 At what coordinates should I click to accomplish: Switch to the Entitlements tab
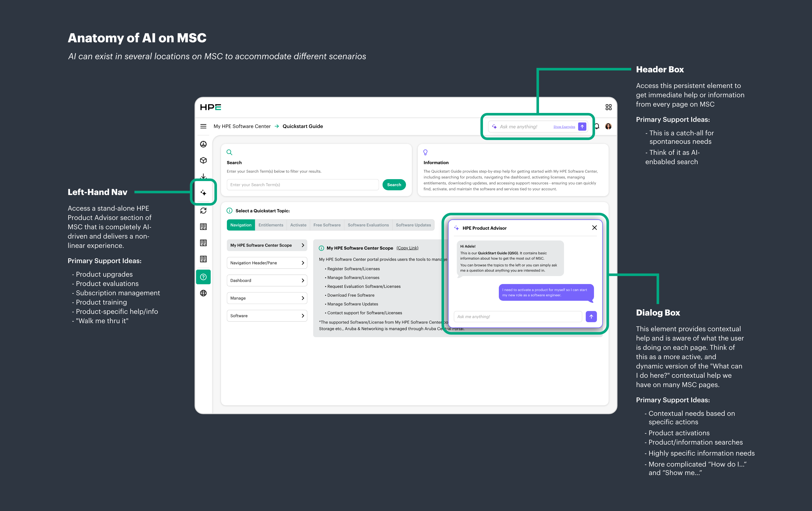271,225
